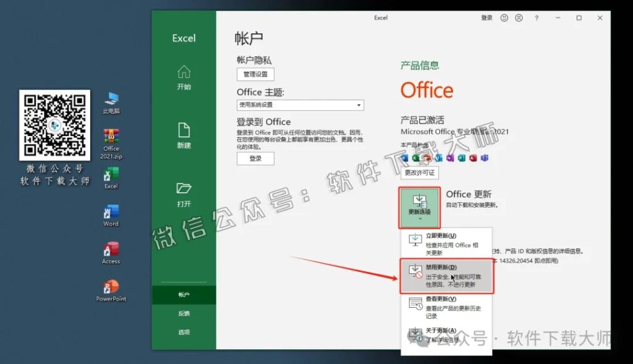Viewport: 633px width, 364px height.
Task: Click 管理设置 under account privacy
Action: pyautogui.click(x=256, y=74)
